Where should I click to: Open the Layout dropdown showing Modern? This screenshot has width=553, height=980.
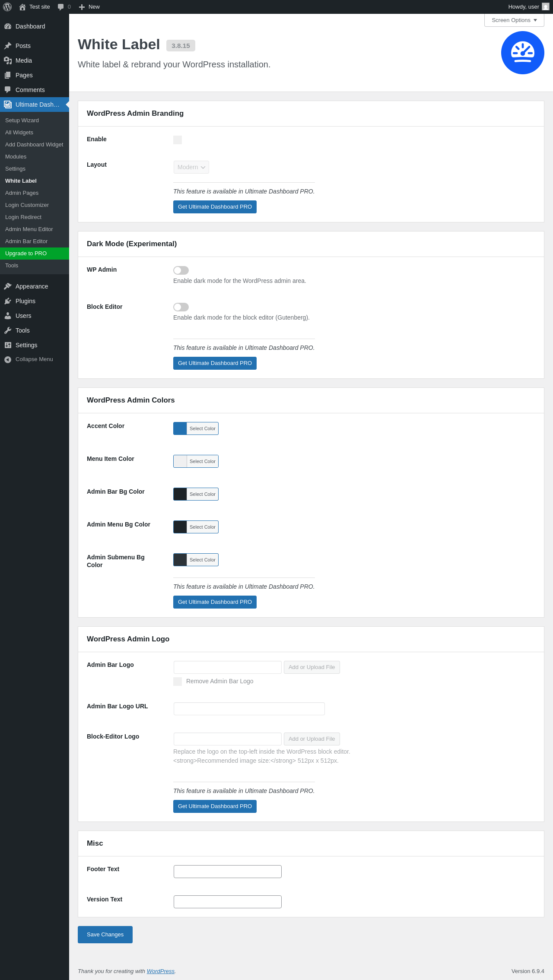pyautogui.click(x=191, y=167)
